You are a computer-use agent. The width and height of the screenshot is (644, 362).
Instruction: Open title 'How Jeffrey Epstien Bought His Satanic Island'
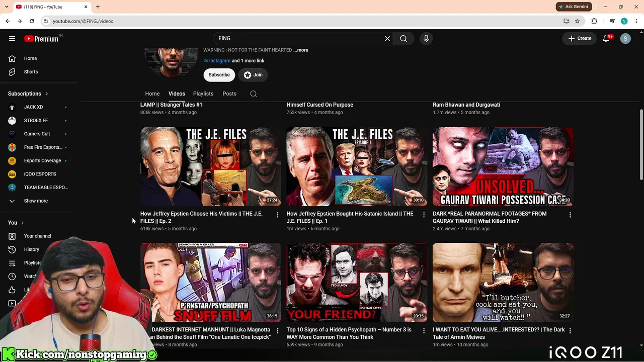click(x=350, y=217)
